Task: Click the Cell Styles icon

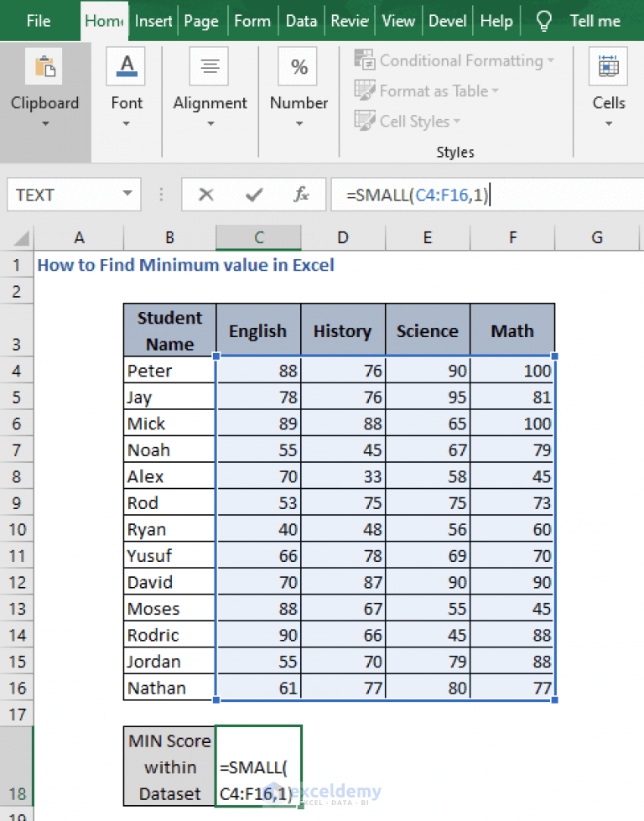Action: click(x=365, y=121)
